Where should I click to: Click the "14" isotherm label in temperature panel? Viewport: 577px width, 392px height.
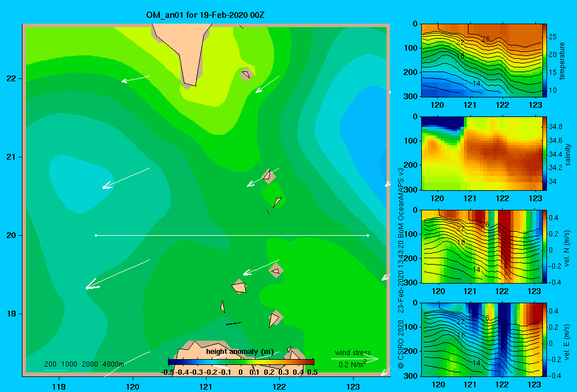point(476,84)
